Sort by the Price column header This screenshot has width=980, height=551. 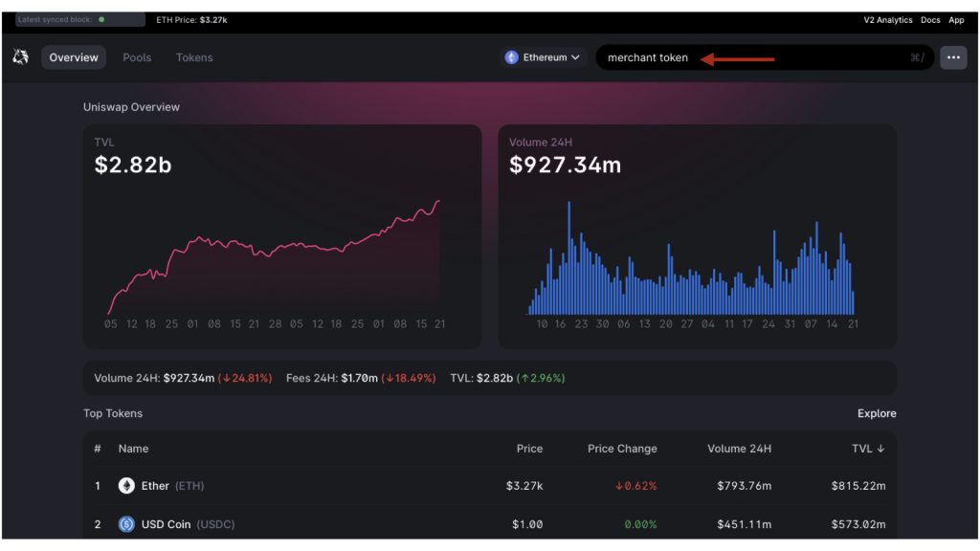coord(529,449)
